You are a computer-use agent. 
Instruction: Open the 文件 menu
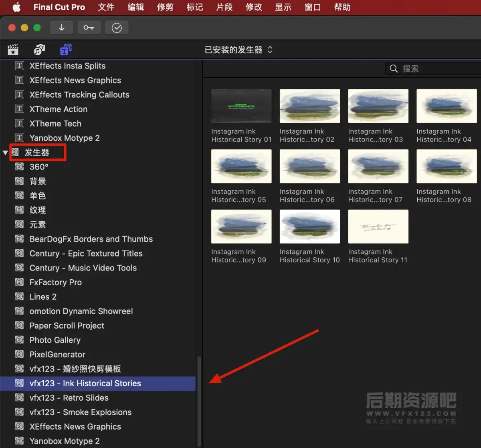click(x=106, y=7)
